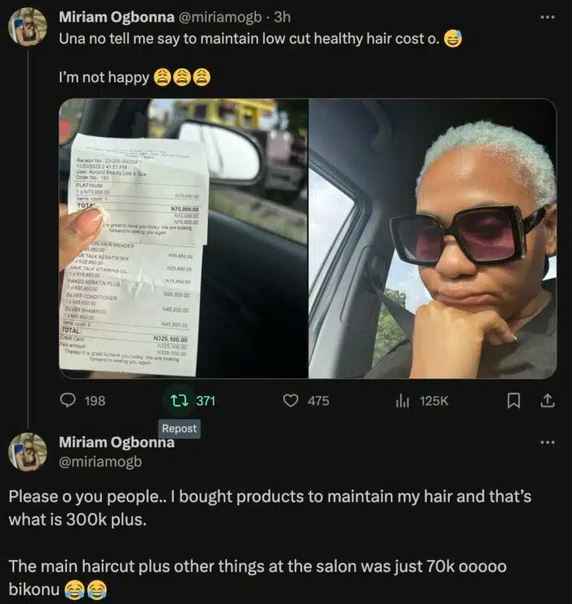Viewport: 572px width, 604px height.
Task: Click the Repost tooltip label
Action: (x=179, y=428)
